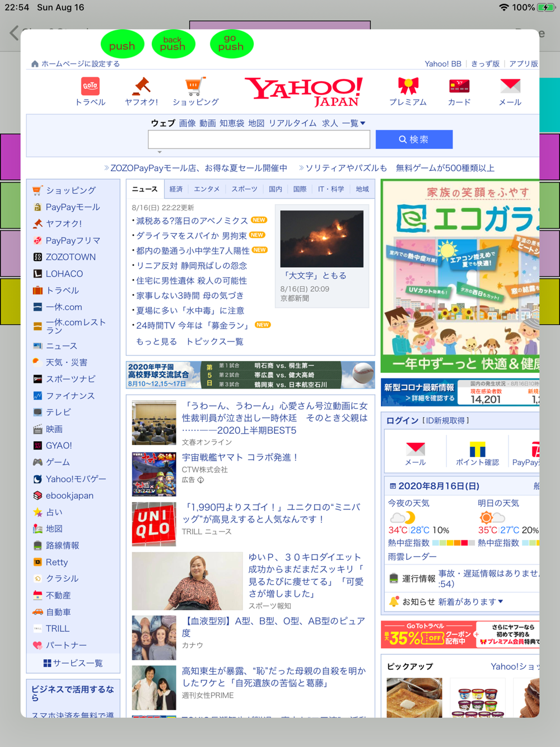The height and width of the screenshot is (747, 560).
Task: Click the きっず版 top link
Action: [485, 64]
